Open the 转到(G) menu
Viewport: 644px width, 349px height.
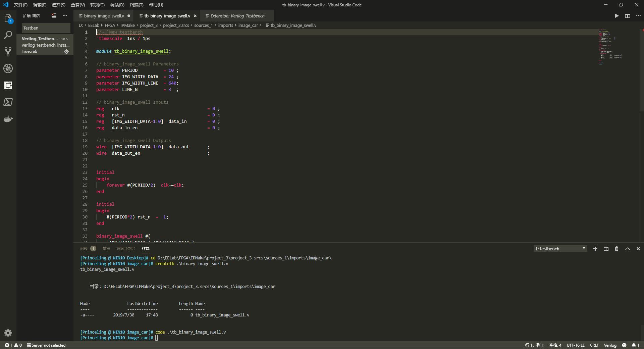tap(97, 5)
